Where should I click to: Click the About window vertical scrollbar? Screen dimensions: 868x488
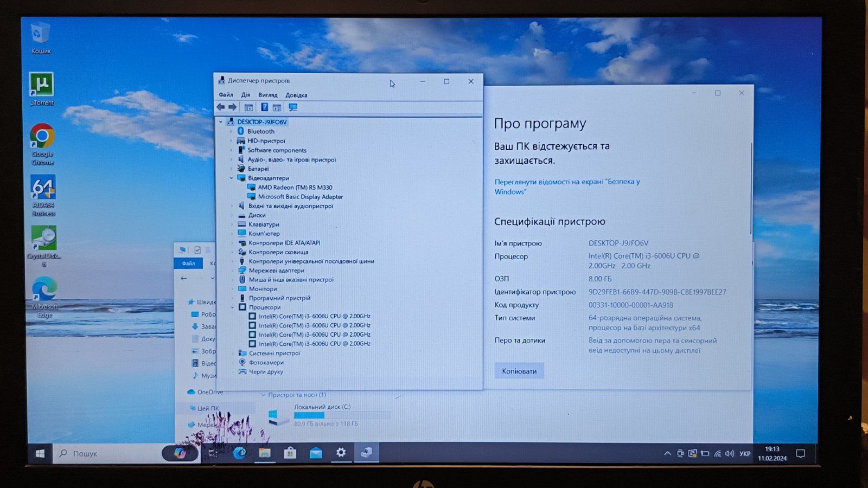click(752, 188)
